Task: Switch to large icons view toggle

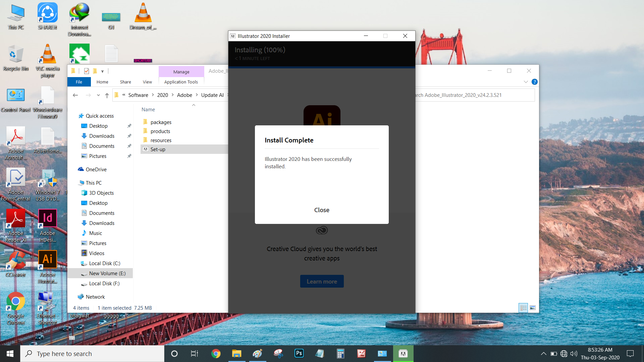Action: tap(533, 308)
